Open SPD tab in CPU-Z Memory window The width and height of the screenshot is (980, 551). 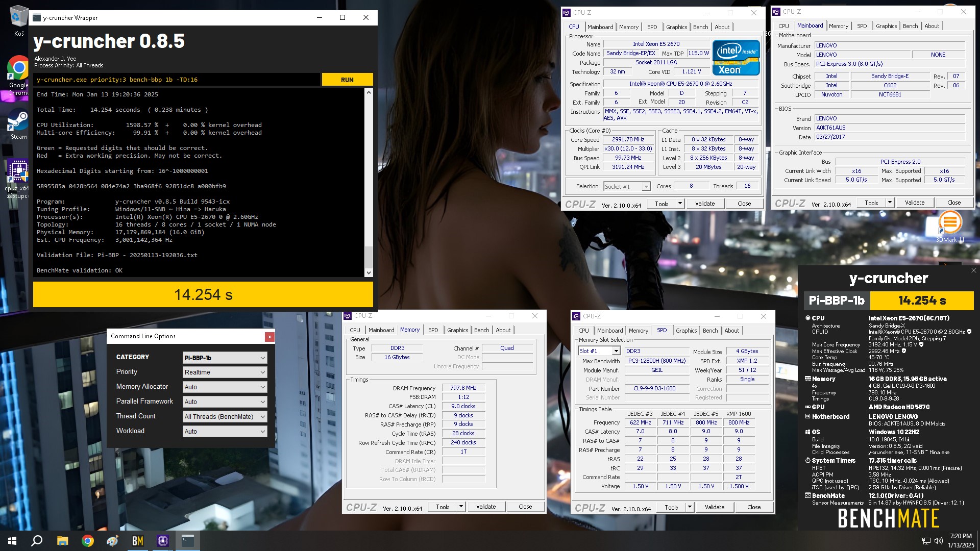(433, 330)
